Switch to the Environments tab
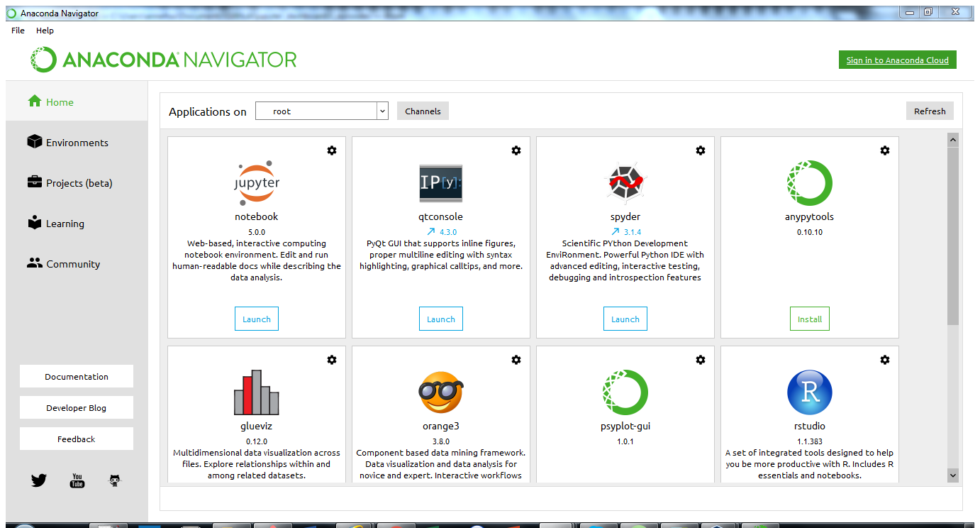Image resolution: width=980 pixels, height=528 pixels. tap(77, 143)
